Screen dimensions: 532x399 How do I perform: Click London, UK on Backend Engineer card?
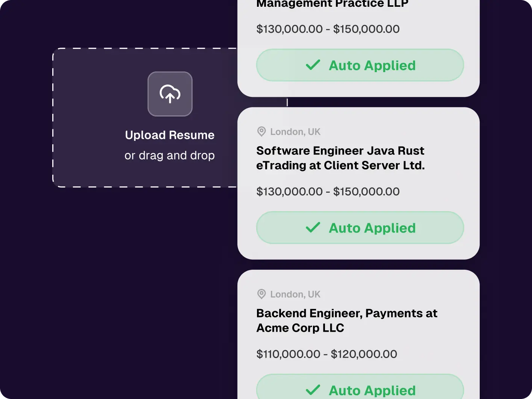coord(295,295)
